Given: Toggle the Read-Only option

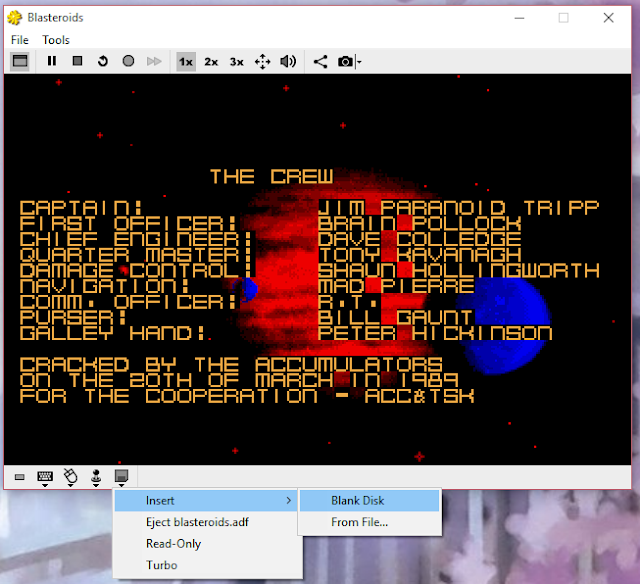Looking at the screenshot, I should pos(206,544).
